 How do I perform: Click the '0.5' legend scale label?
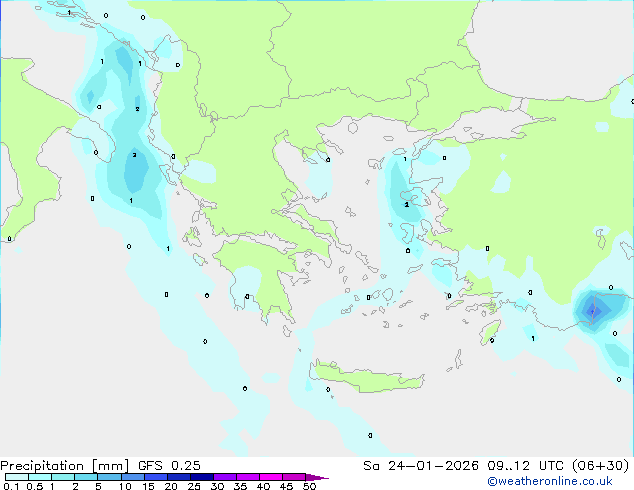[34, 486]
